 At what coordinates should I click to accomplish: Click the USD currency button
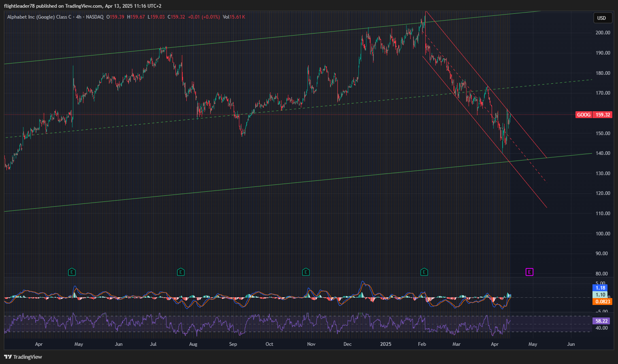[602, 18]
